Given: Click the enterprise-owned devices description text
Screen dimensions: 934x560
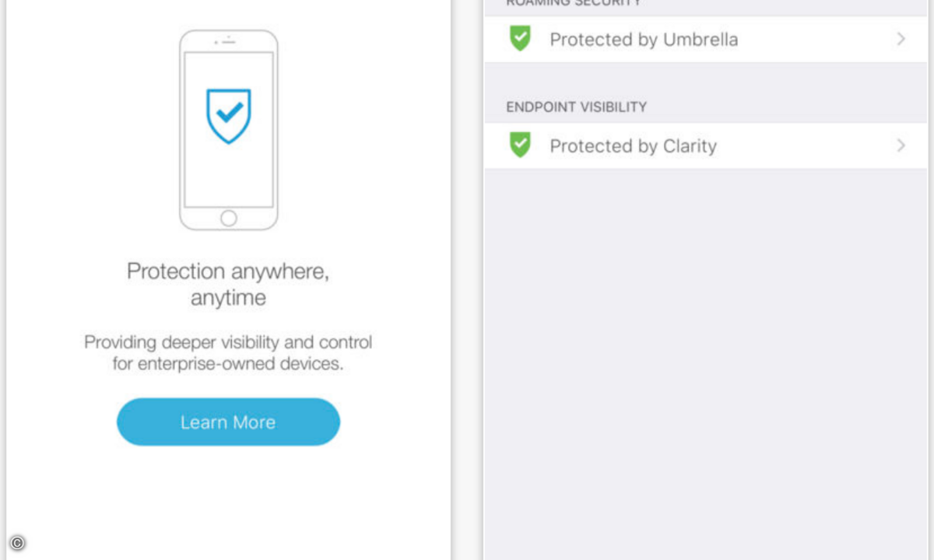Looking at the screenshot, I should (228, 352).
